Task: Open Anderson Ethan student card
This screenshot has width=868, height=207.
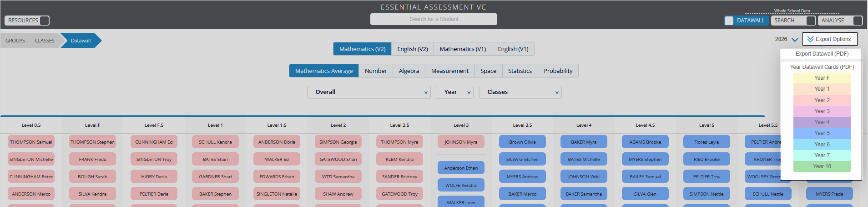Action: point(461,168)
